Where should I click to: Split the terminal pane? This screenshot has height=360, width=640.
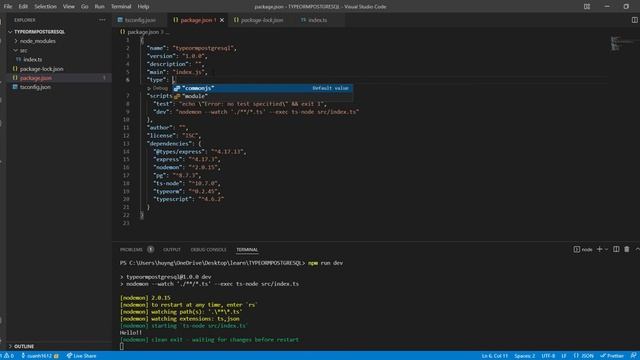[616, 249]
